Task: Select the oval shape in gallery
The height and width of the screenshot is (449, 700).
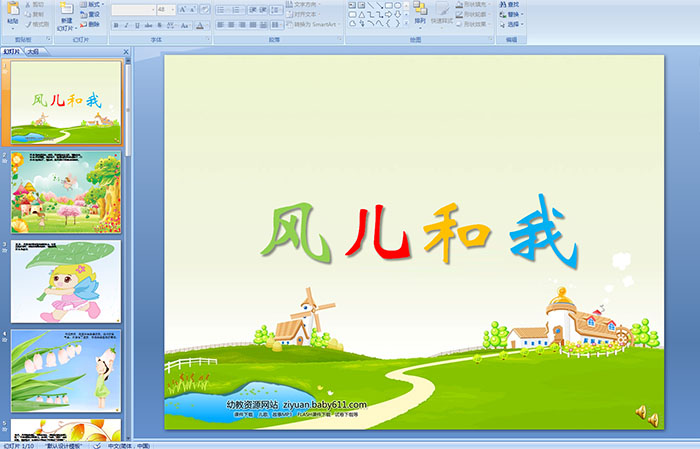Action: 398,5
